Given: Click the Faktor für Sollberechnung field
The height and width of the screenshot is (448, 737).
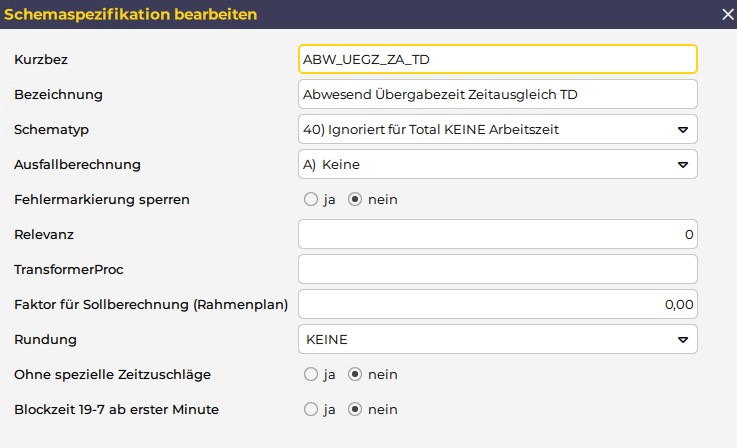Looking at the screenshot, I should coord(498,304).
